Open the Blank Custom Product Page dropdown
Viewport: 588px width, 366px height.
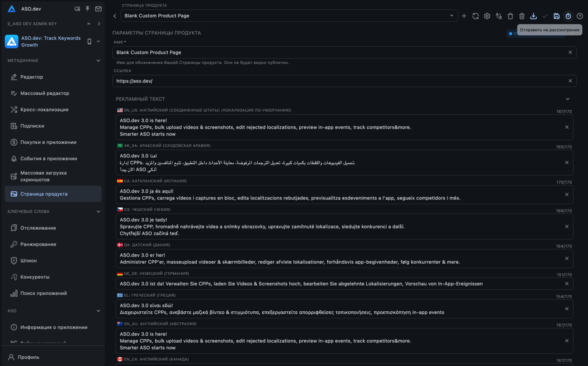(x=451, y=16)
